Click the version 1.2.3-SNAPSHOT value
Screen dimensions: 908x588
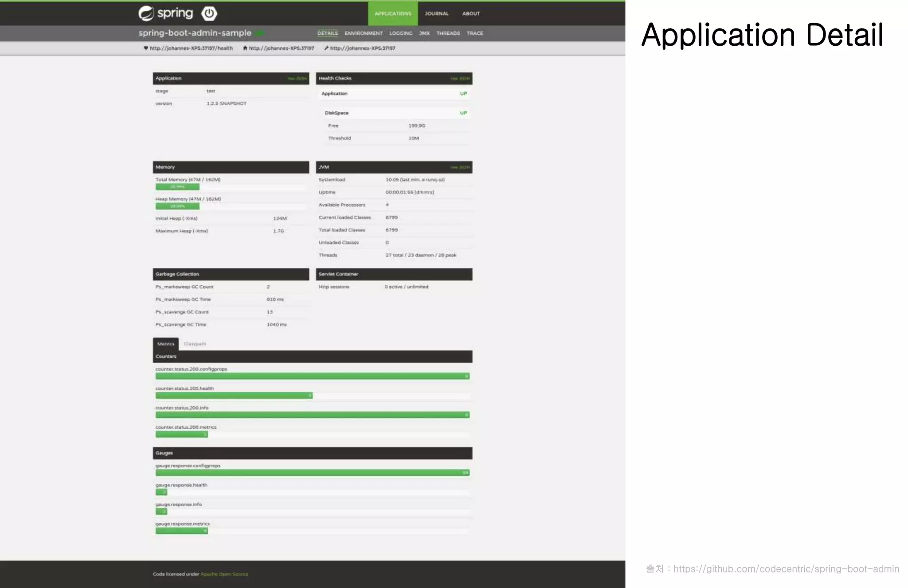(x=226, y=103)
